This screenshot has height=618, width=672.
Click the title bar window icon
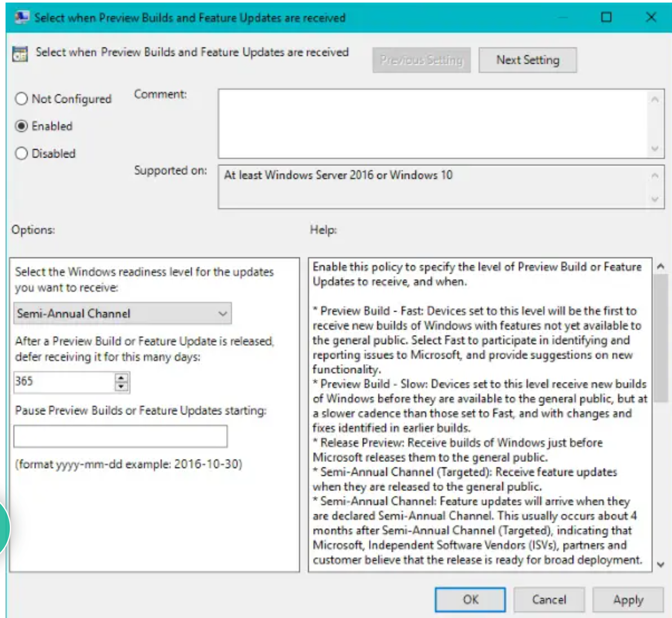tap(22, 17)
